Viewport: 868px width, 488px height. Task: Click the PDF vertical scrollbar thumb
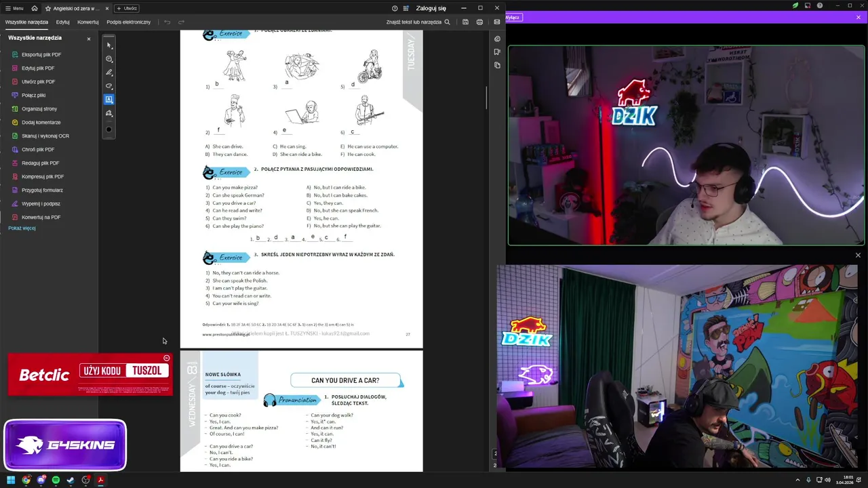(487, 98)
